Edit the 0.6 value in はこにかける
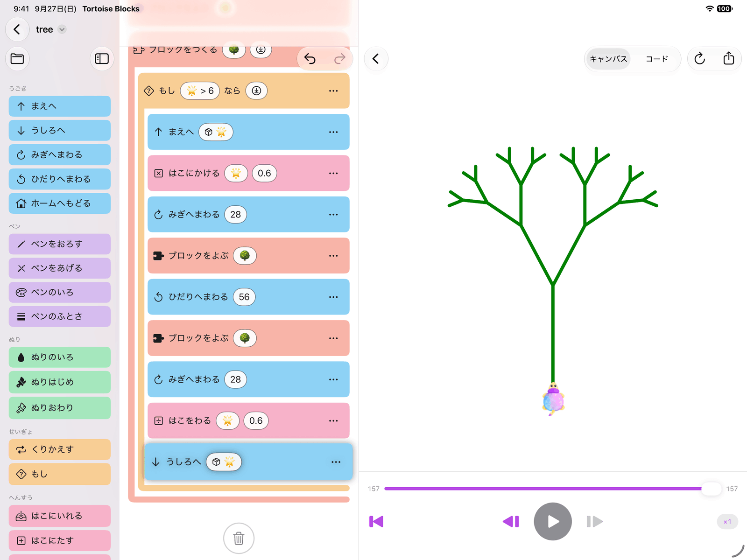Screen dimensions: 747x560 (x=264, y=173)
